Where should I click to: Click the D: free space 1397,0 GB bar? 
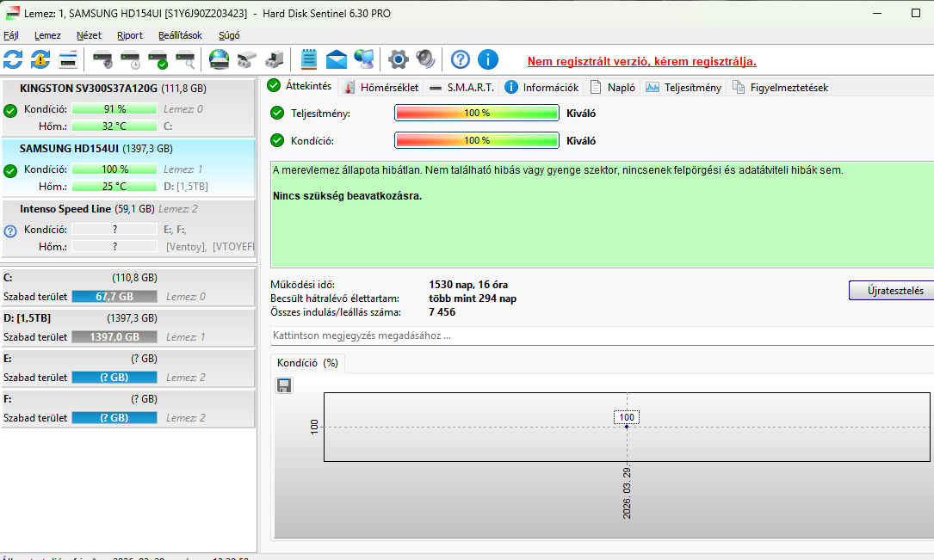coord(114,337)
